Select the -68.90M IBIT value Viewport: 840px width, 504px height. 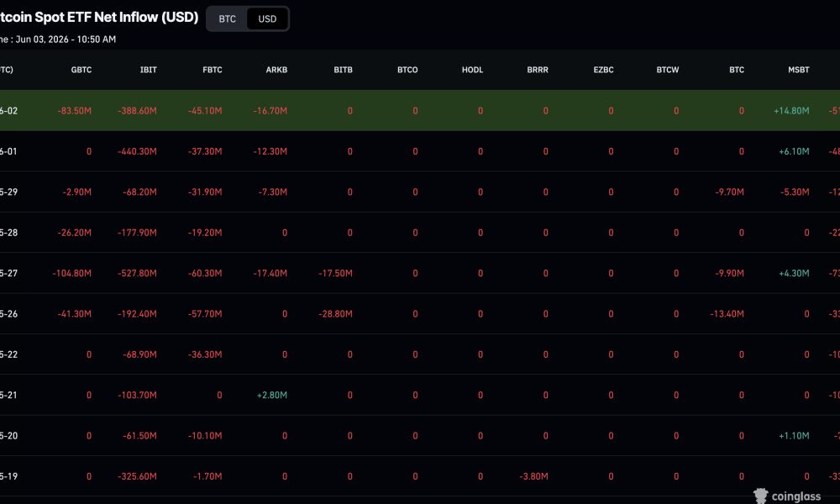click(x=139, y=354)
